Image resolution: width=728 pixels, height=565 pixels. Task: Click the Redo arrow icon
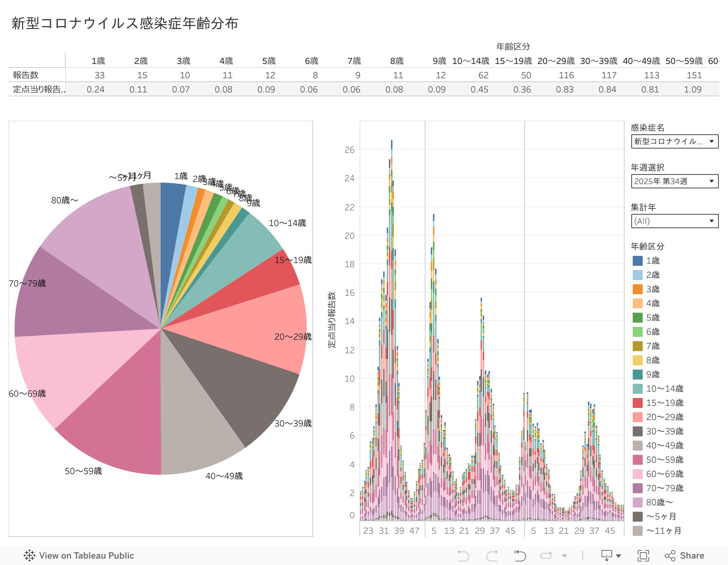492,555
